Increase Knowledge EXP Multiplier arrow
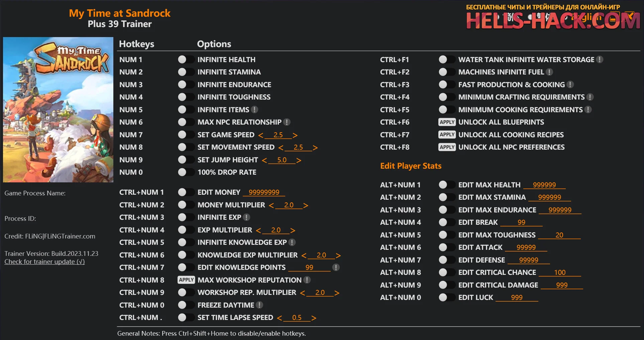The image size is (644, 340). [x=338, y=256]
